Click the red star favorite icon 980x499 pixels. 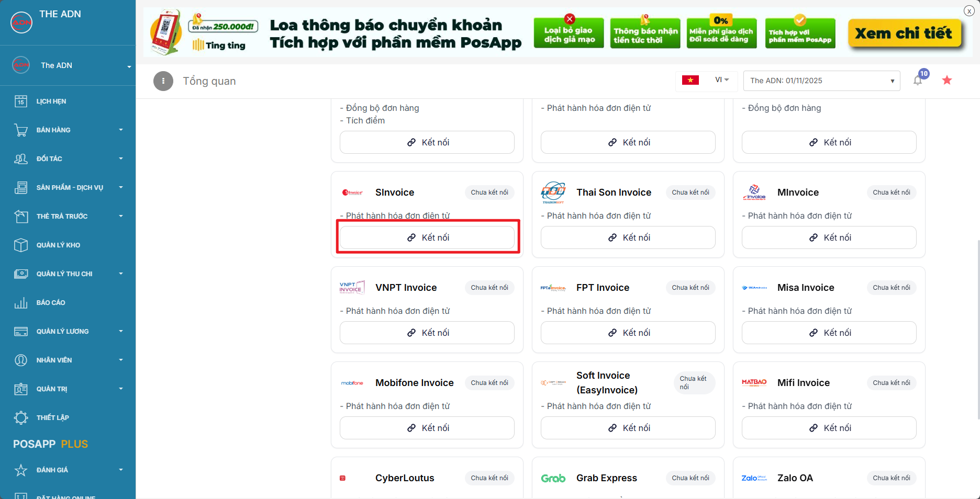[x=947, y=81]
